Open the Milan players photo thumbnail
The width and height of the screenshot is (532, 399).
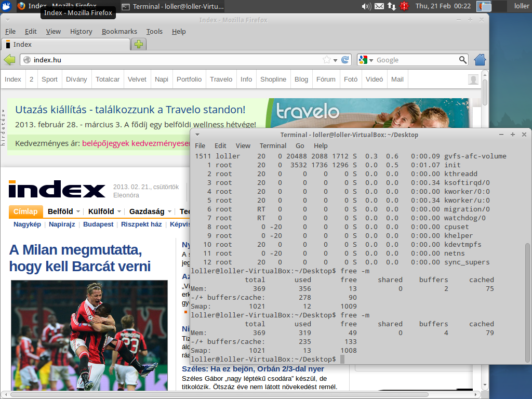89,335
